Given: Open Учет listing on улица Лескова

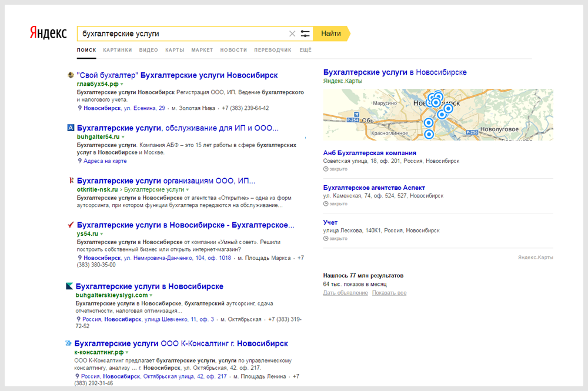Looking at the screenshot, I should point(330,223).
